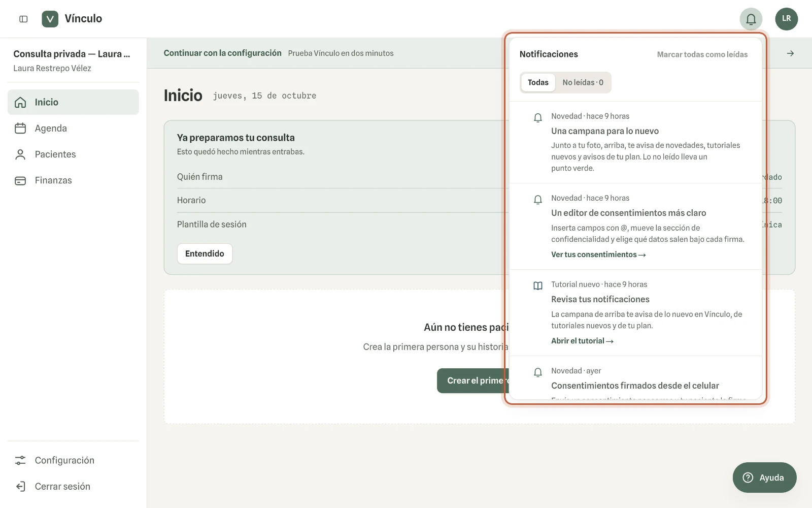Screen dimensions: 812x508
Task: Switch to the No leídas tab
Action: (x=583, y=82)
